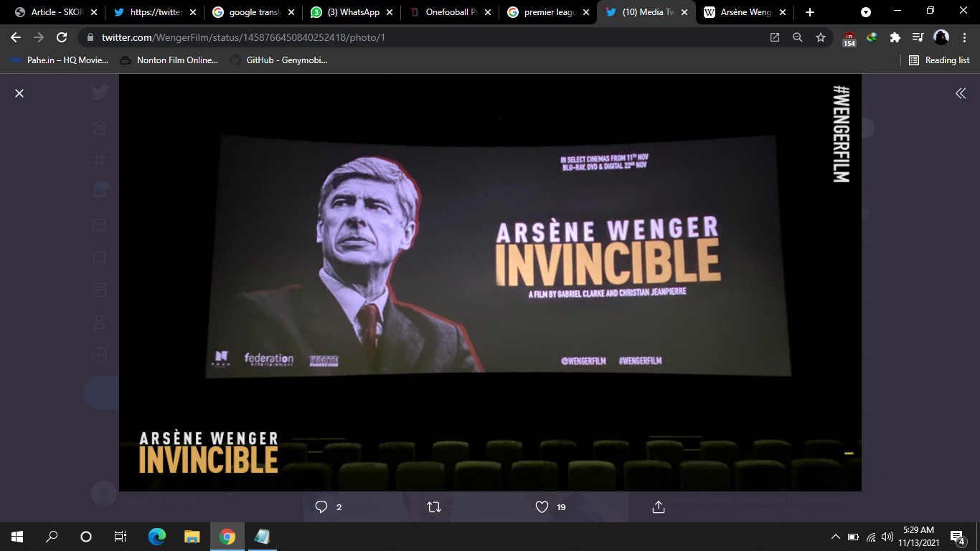Viewport: 980px width, 551px height.
Task: Open Twitter Notifications bell icon
Action: click(x=99, y=192)
